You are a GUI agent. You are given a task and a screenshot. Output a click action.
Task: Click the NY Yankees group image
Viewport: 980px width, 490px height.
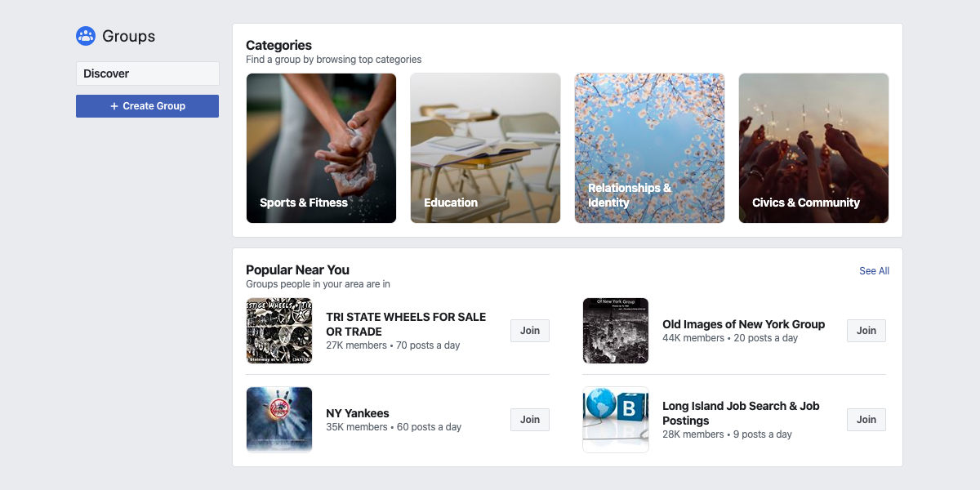279,420
